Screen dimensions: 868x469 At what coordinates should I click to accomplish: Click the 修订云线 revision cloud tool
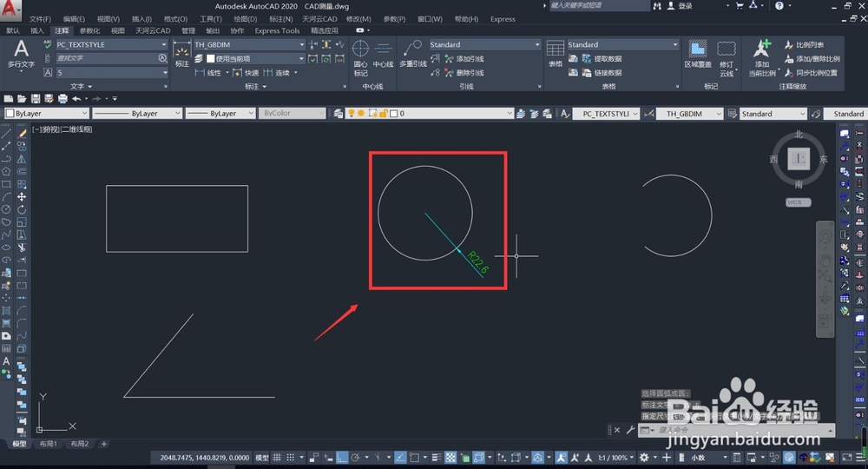[x=727, y=58]
